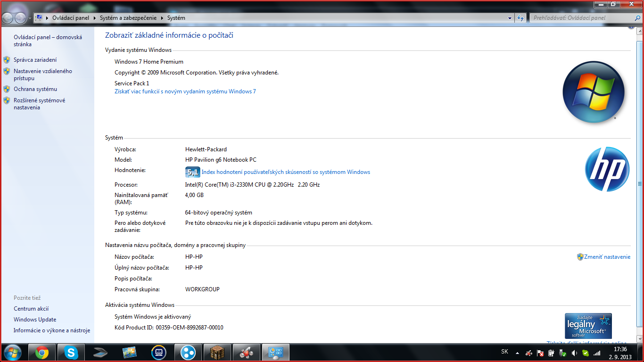Image resolution: width=644 pixels, height=362 pixels.
Task: Click the Back navigation arrow button
Action: (8, 18)
